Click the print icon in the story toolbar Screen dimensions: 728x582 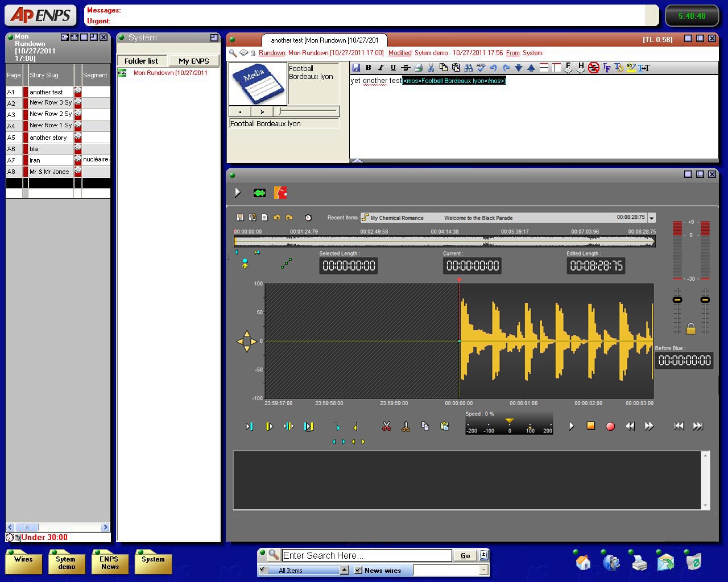419,68
